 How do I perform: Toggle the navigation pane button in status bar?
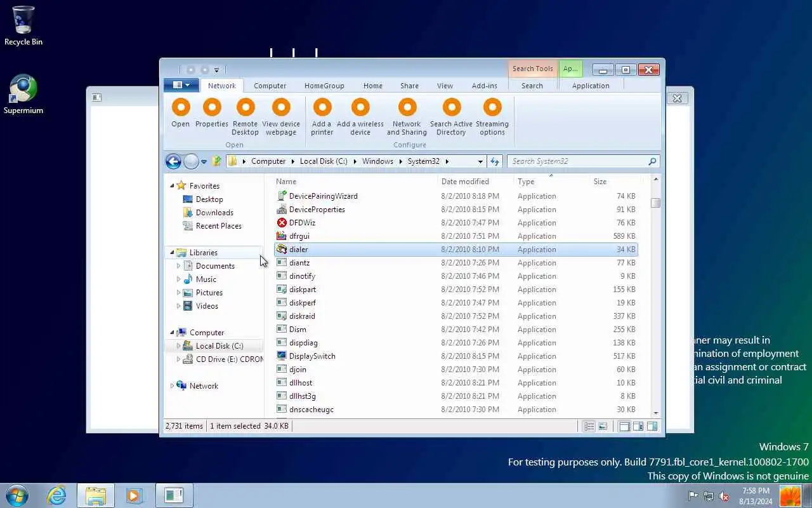coord(624,427)
